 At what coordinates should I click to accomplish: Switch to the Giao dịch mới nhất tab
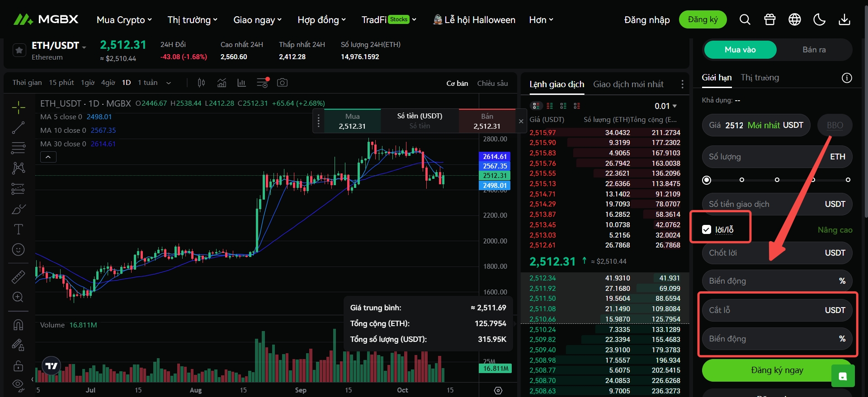[x=628, y=84]
